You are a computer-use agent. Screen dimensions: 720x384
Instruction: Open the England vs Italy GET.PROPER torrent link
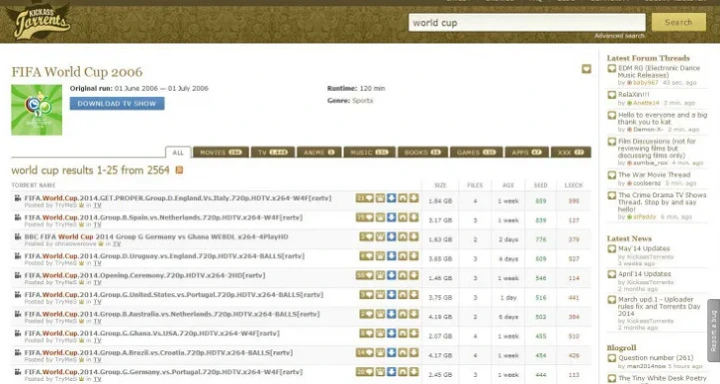click(x=178, y=198)
